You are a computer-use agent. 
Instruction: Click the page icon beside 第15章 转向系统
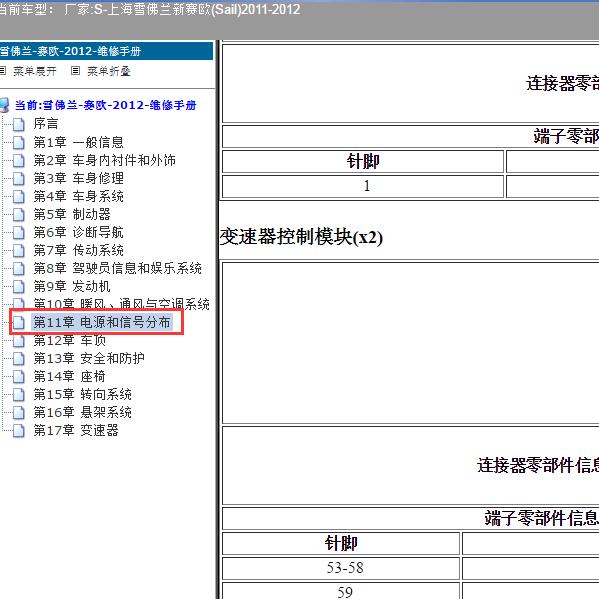[x=18, y=394]
